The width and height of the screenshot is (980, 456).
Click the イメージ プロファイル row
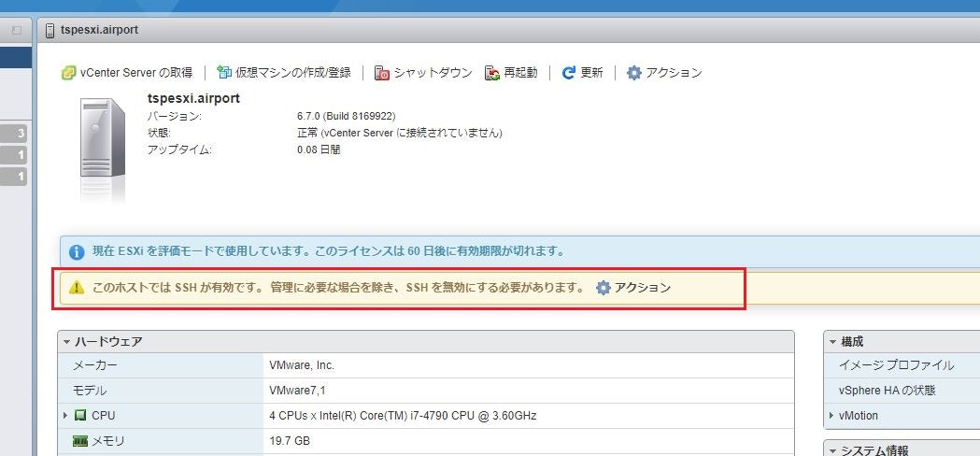(902, 365)
